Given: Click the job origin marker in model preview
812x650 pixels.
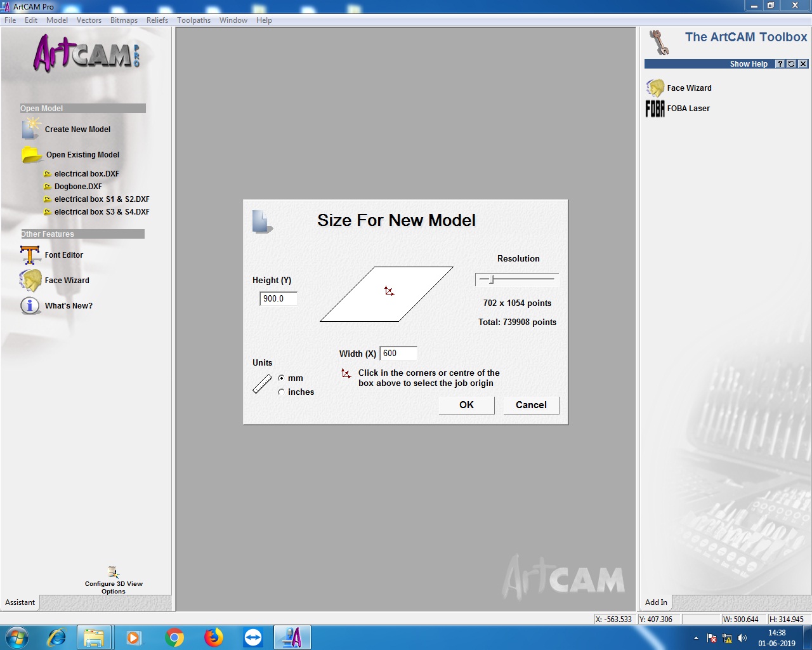Looking at the screenshot, I should coord(389,291).
